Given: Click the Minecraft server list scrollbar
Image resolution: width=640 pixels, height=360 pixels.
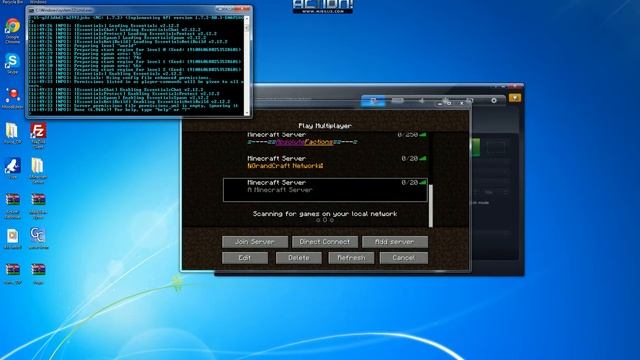Looking at the screenshot, I should click(431, 206).
